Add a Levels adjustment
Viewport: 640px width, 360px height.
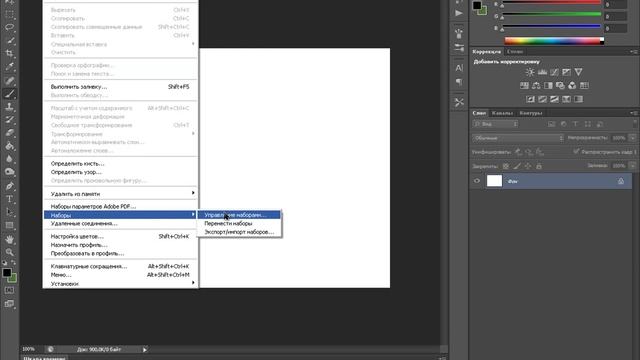point(542,72)
